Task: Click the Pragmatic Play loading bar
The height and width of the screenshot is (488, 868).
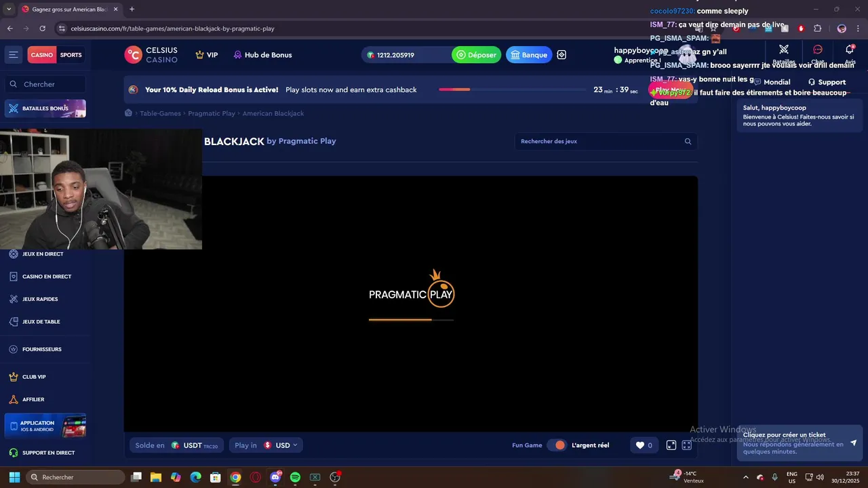Action: click(x=411, y=319)
